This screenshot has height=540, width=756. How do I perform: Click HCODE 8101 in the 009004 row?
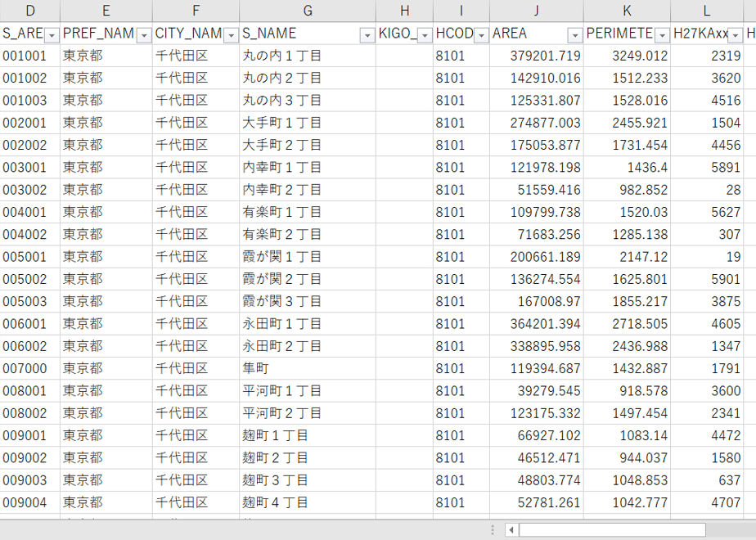(461, 502)
